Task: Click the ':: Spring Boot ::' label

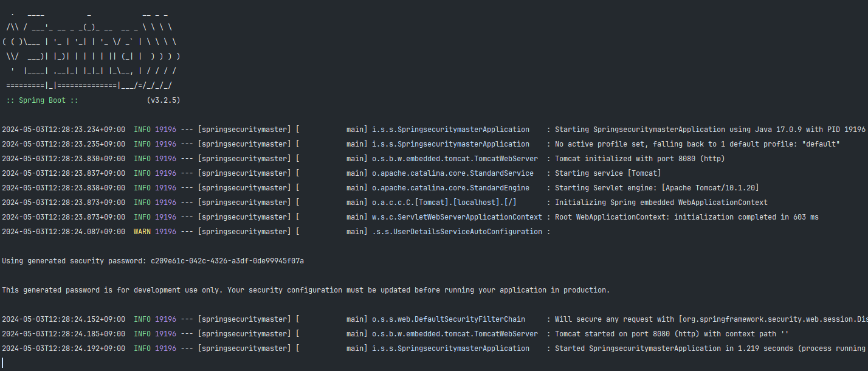Action: point(42,100)
